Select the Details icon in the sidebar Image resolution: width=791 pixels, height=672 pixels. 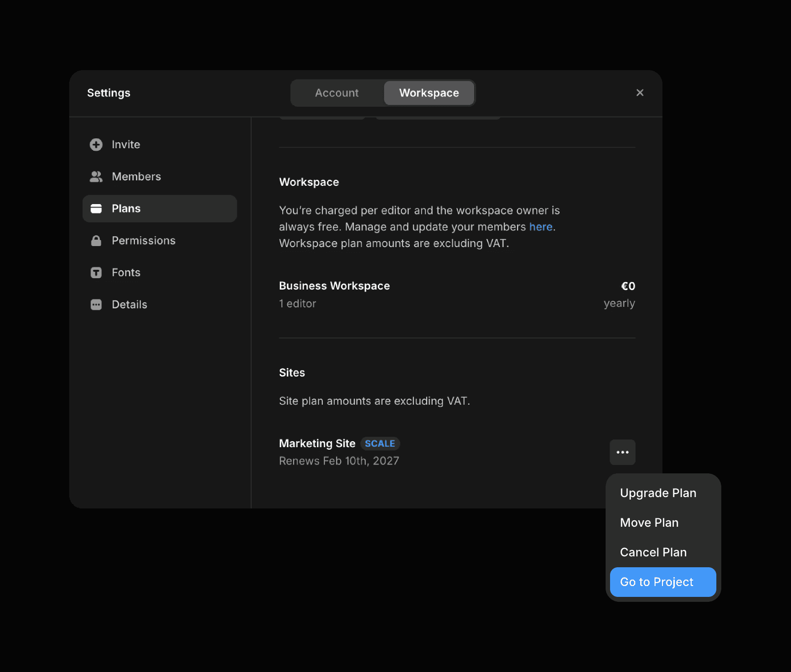[x=95, y=304]
